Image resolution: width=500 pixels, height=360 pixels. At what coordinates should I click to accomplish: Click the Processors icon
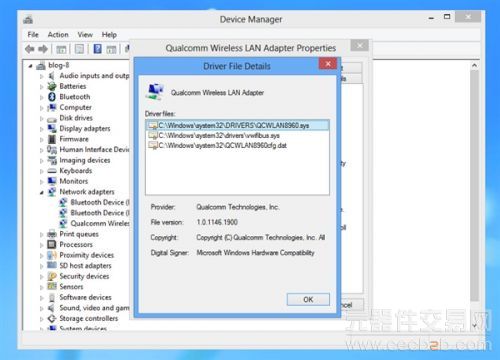click(x=52, y=245)
